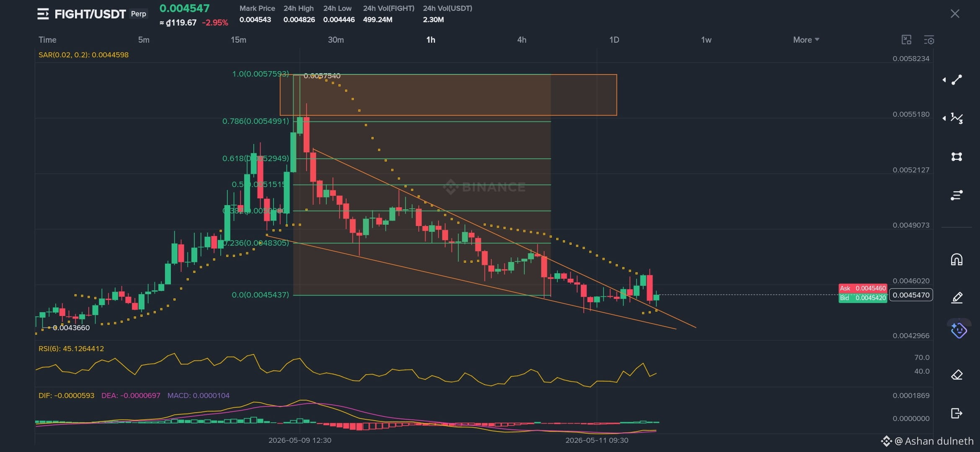Click the 0.0057540 high price label
The width and height of the screenshot is (980, 452).
[322, 76]
